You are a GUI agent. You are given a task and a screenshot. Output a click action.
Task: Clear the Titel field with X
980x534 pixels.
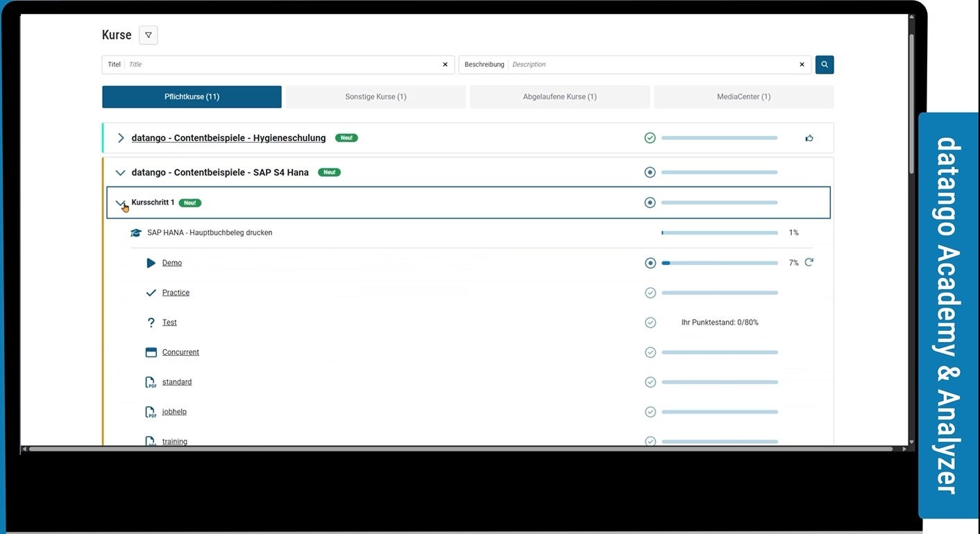pos(446,64)
